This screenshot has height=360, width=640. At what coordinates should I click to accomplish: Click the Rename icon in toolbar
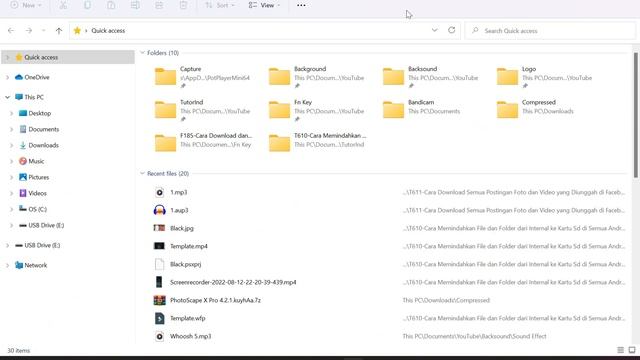[x=135, y=5]
